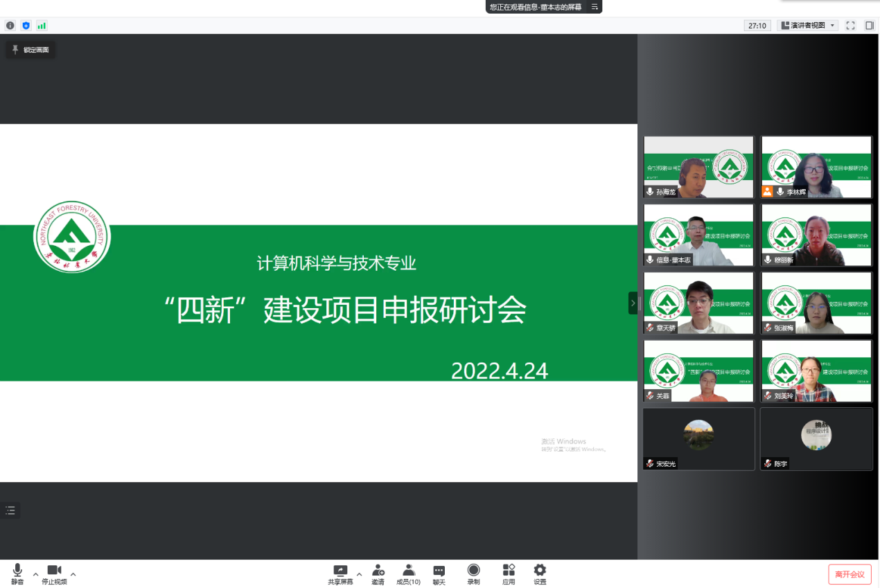The width and height of the screenshot is (880, 588).
Task: Open the 演讲者视图 view dropdown
Action: 807,26
